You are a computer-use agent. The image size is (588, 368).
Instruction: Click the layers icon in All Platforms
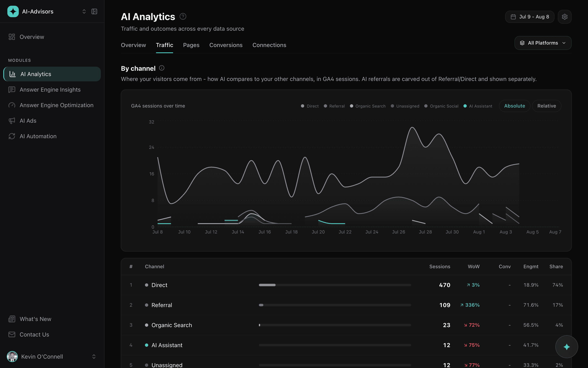(522, 43)
